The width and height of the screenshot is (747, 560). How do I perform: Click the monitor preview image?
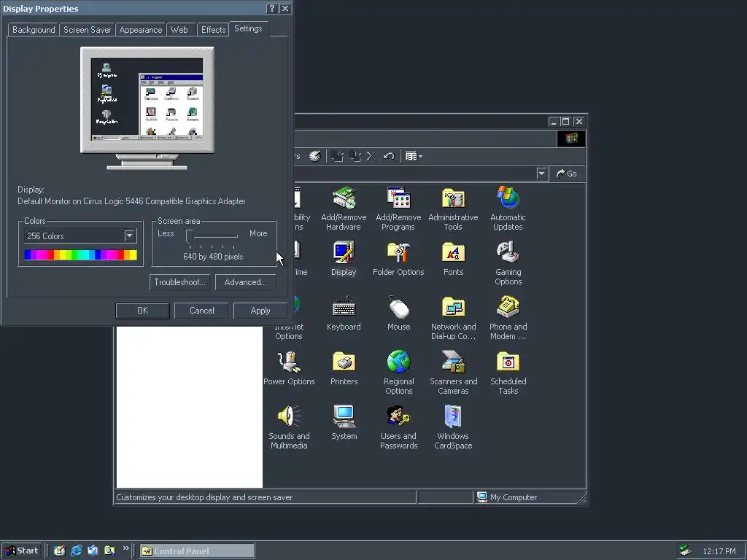click(147, 108)
